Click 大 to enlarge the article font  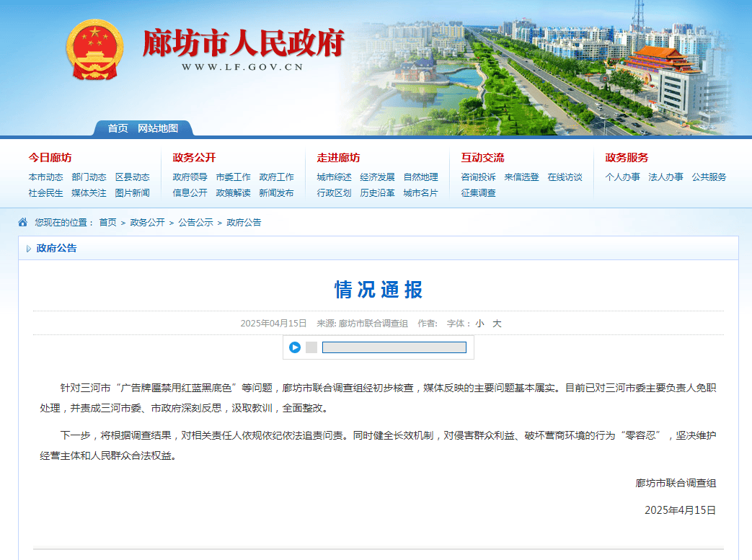(496, 324)
